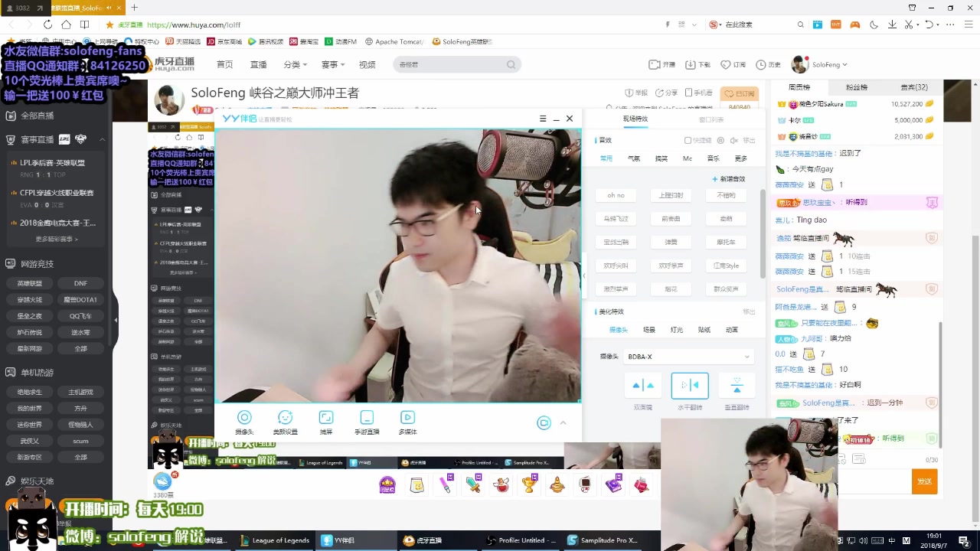Select the DNF game tag
The image size is (980, 551).
tap(80, 283)
